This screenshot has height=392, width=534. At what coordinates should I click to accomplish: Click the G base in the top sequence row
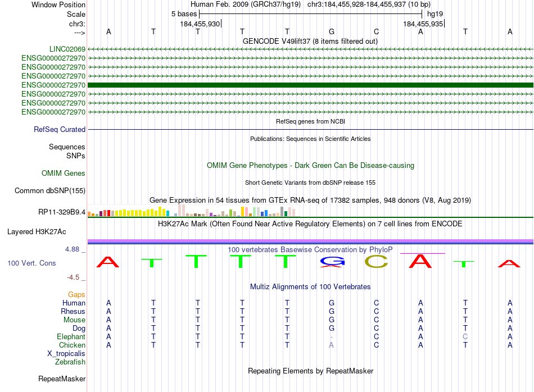pos(332,31)
